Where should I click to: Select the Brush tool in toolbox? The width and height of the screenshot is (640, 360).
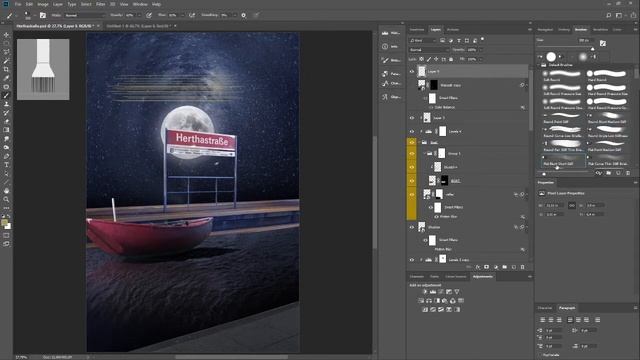pyautogui.click(x=6, y=96)
